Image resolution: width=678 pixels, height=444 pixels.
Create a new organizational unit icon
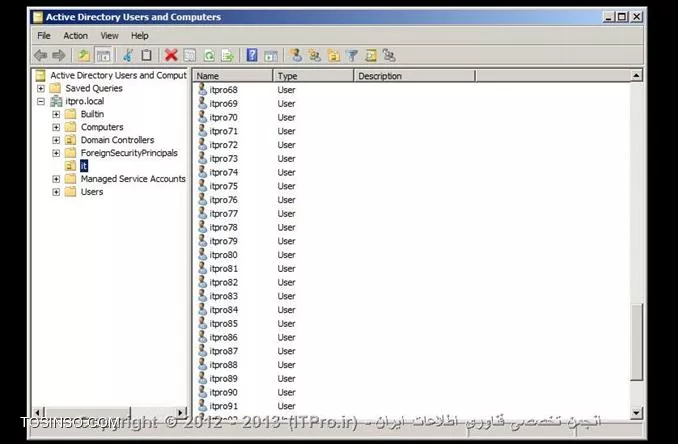coord(333,55)
